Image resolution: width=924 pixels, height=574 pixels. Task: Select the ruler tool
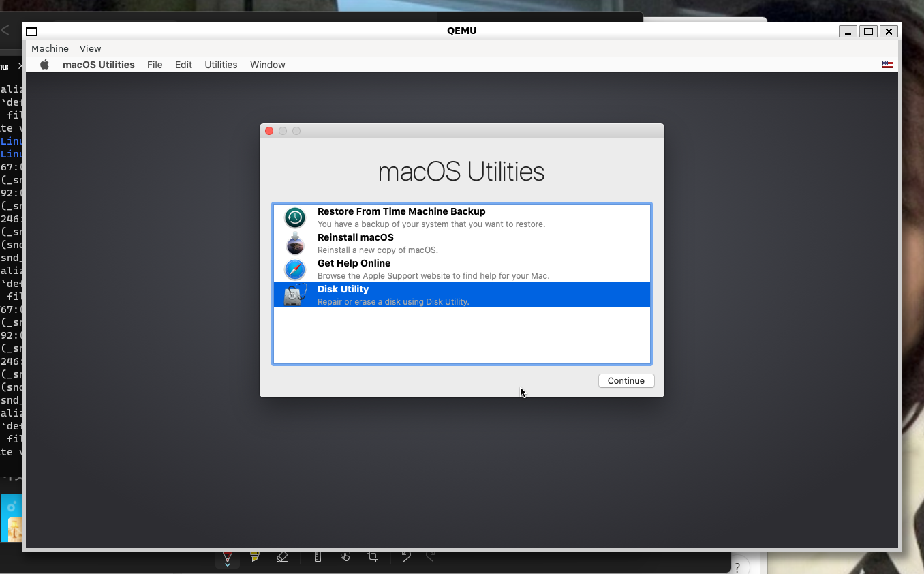pyautogui.click(x=318, y=557)
